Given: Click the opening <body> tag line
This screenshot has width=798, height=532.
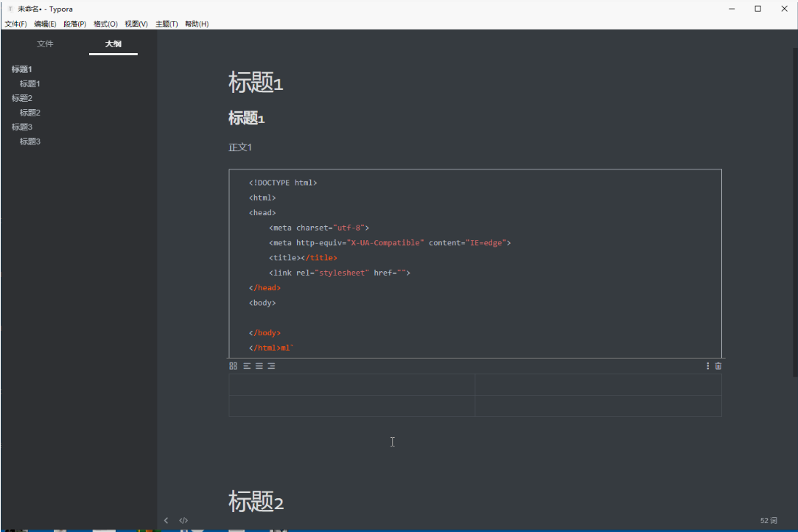Looking at the screenshot, I should point(262,303).
